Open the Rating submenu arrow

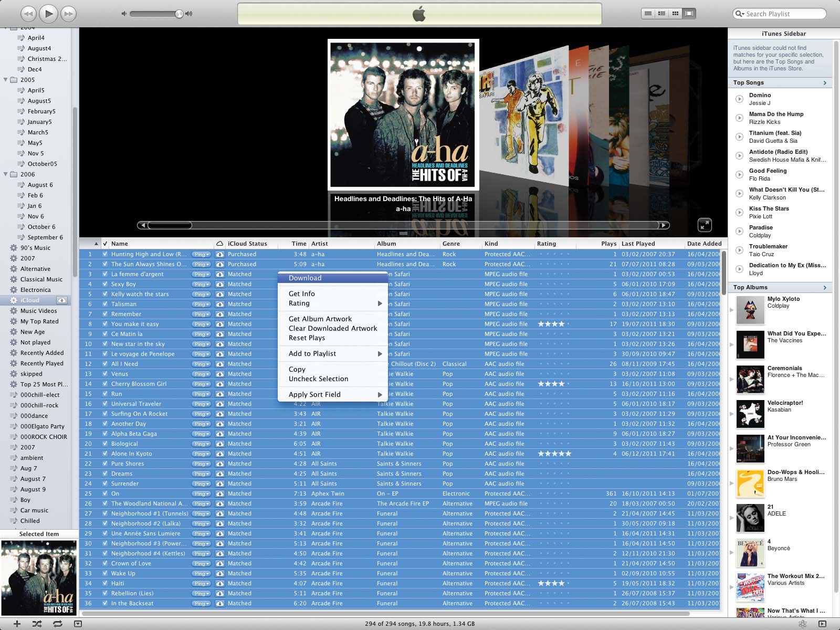click(x=380, y=303)
